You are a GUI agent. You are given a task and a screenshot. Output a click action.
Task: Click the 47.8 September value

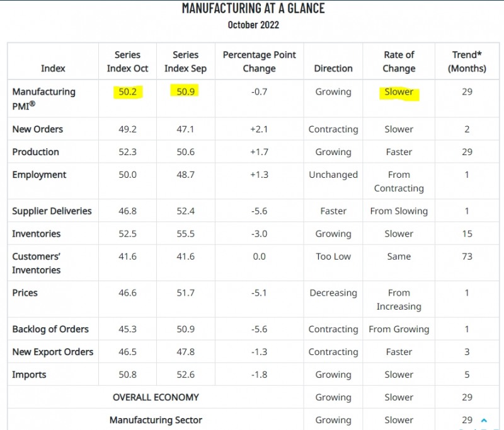click(185, 352)
